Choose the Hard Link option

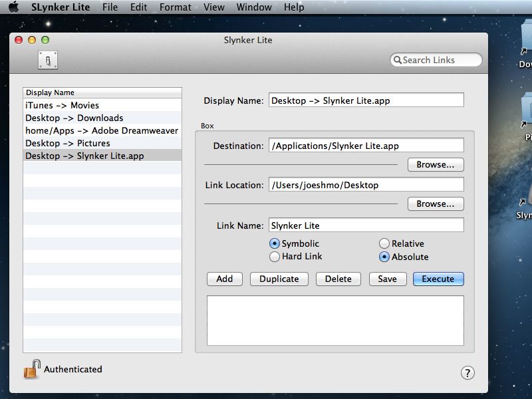pyautogui.click(x=275, y=257)
